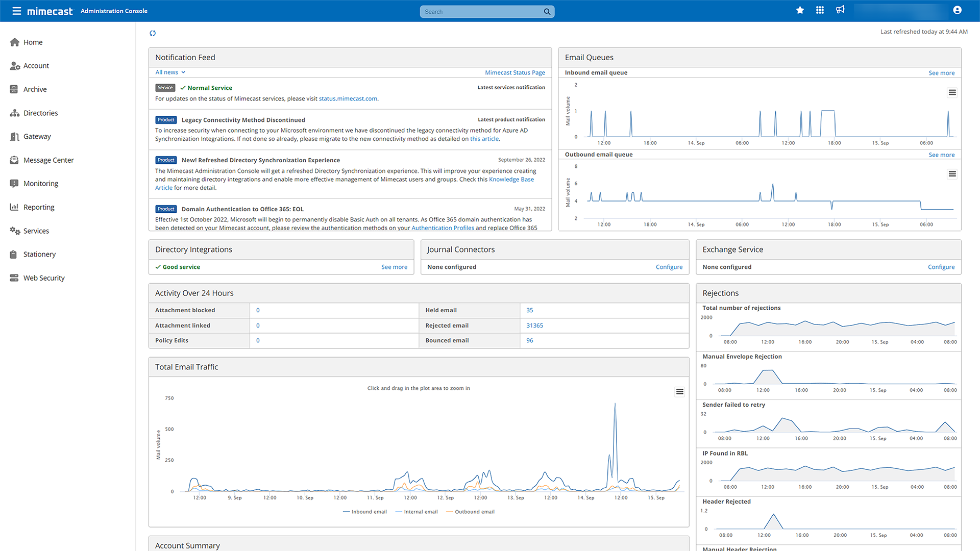Click the Mimecast Status Page link

point(515,72)
